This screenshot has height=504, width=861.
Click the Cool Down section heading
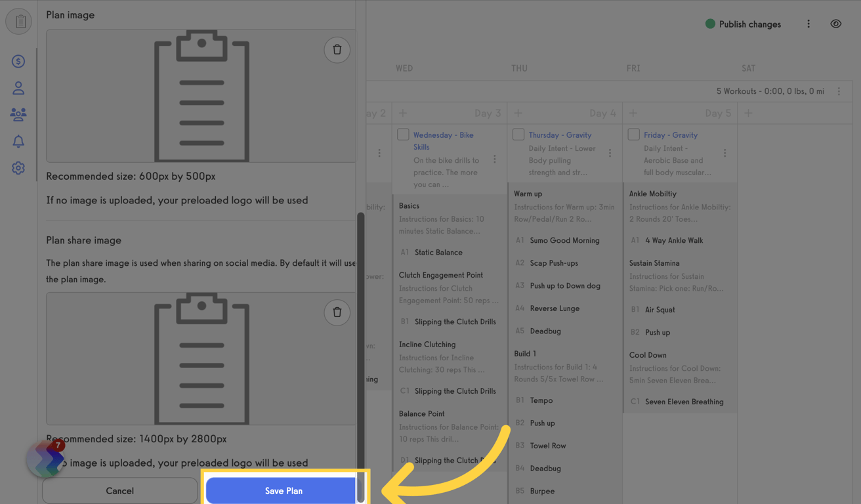(x=648, y=355)
